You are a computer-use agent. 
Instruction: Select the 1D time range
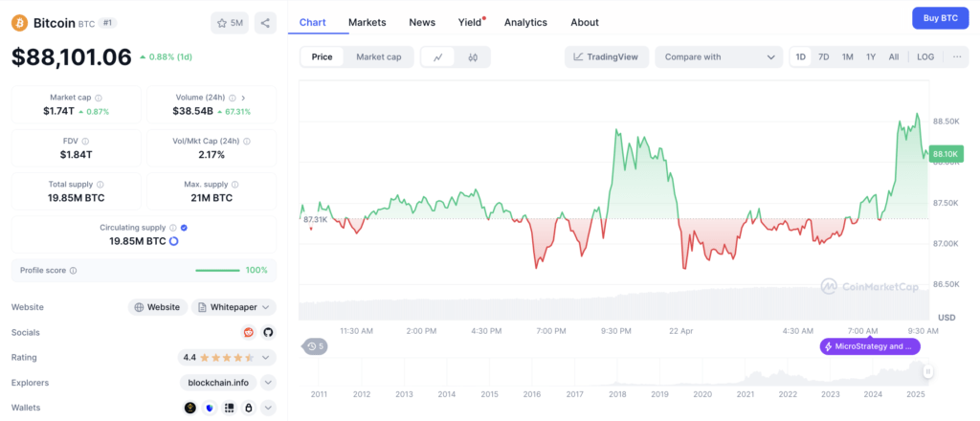click(801, 56)
